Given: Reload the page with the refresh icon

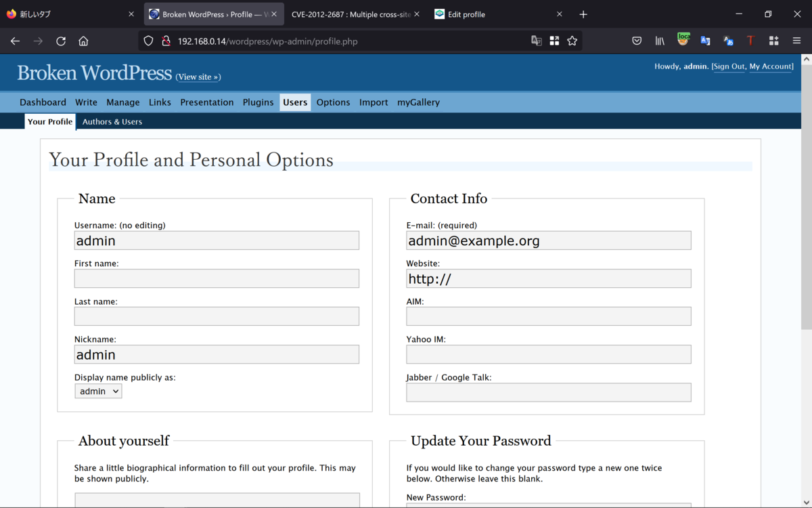Looking at the screenshot, I should pyautogui.click(x=60, y=41).
